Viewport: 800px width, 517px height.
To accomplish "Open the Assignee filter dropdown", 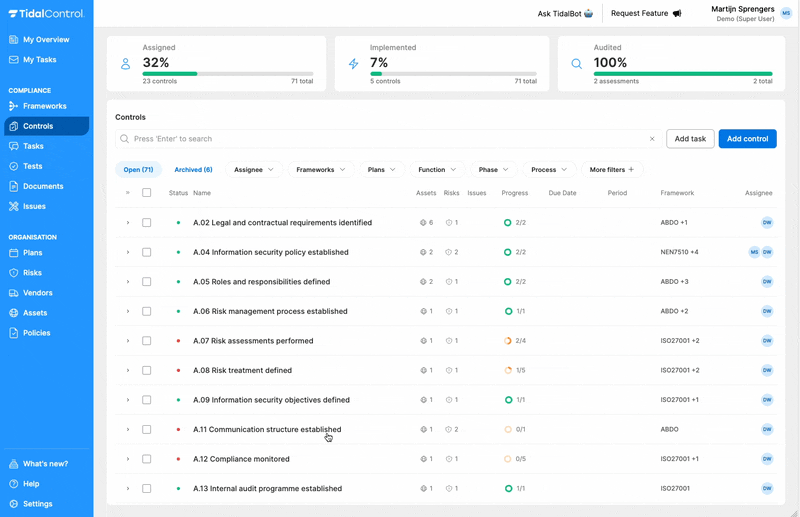I will tap(253, 170).
